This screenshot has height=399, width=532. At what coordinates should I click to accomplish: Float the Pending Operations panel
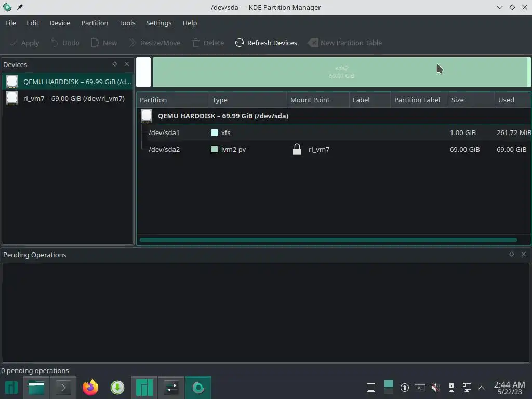512,254
